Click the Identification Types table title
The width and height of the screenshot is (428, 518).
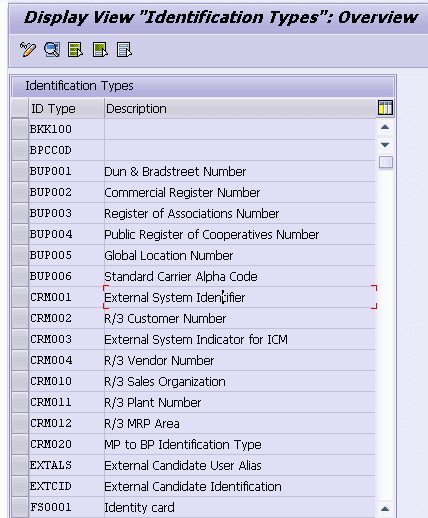coord(79,86)
